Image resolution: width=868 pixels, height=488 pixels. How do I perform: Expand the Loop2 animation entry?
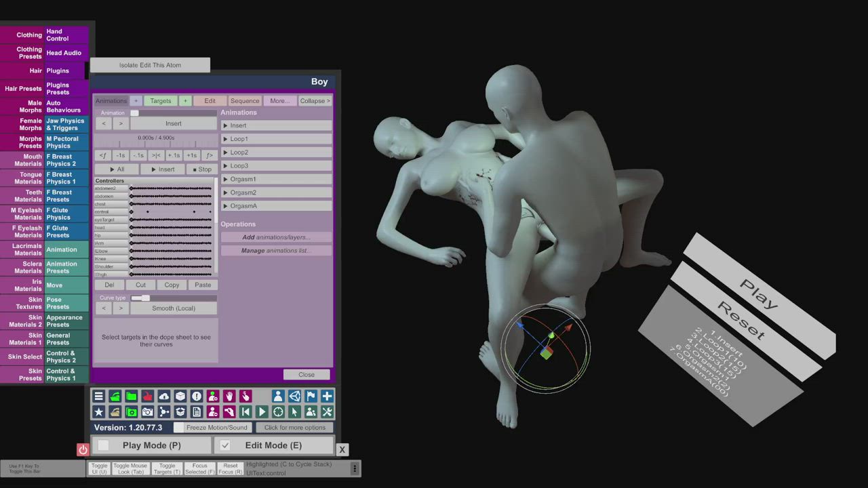coord(276,152)
